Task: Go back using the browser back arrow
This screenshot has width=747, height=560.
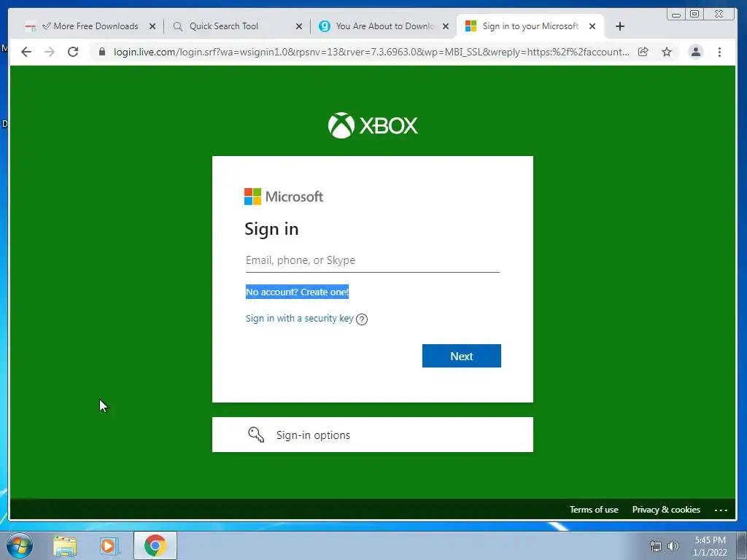Action: (26, 52)
